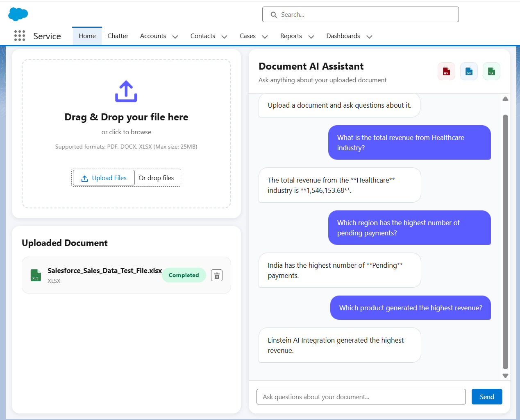Click 'Ask anything about your uploaded document' subtitle

(x=322, y=80)
